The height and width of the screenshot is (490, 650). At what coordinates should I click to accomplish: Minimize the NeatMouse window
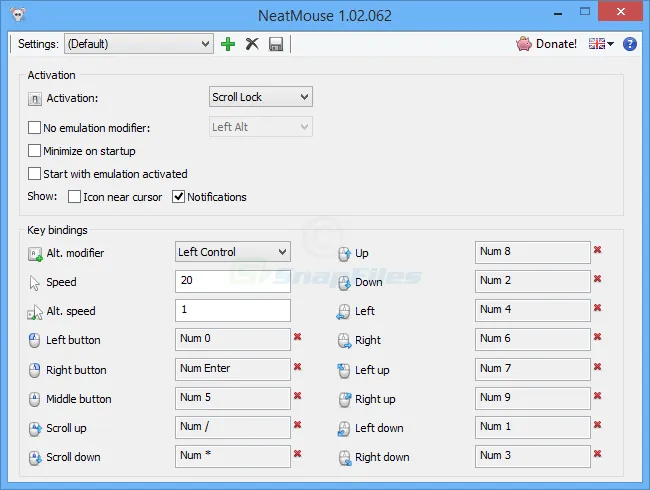pyautogui.click(x=558, y=13)
